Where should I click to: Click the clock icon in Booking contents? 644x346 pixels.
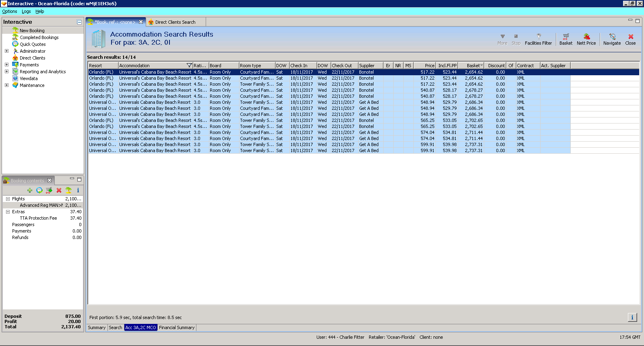(x=39, y=190)
